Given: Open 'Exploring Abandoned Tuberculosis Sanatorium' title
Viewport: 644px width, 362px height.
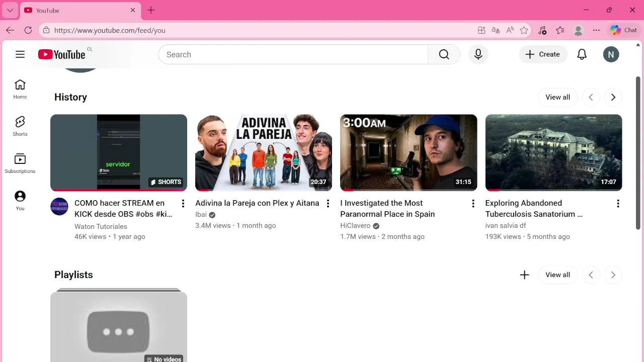Looking at the screenshot, I should (x=534, y=209).
